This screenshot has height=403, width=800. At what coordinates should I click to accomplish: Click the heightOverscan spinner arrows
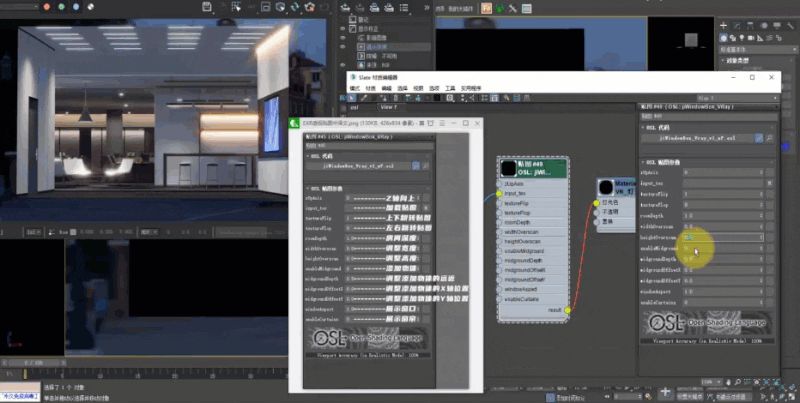pyautogui.click(x=761, y=237)
